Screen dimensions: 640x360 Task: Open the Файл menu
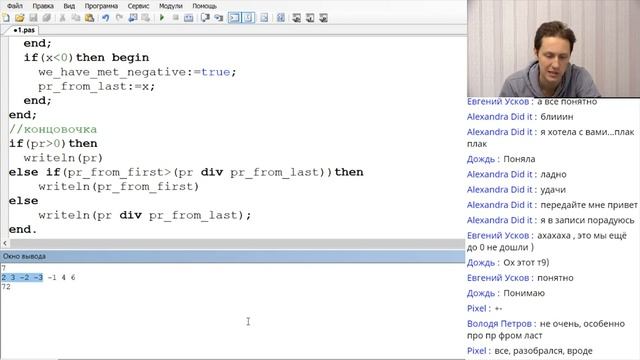[15, 6]
